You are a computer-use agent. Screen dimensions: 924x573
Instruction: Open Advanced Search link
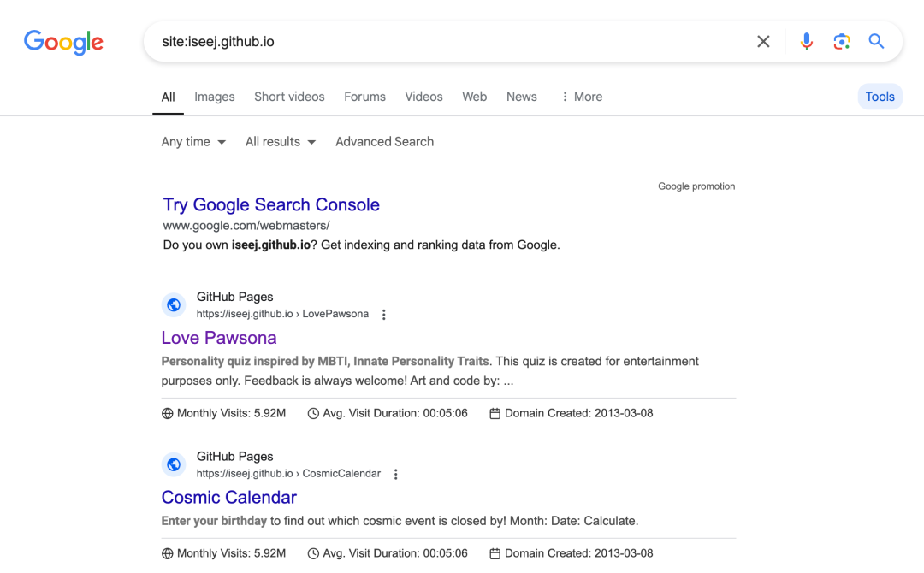pos(384,142)
